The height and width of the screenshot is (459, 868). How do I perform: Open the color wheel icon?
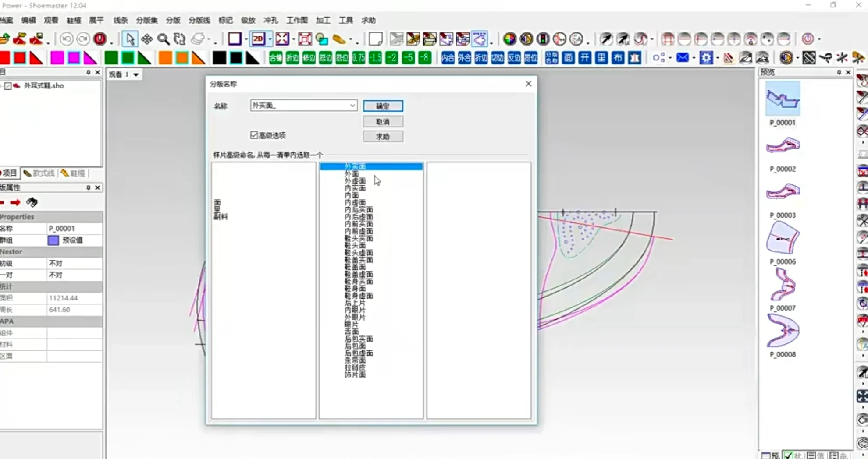pos(509,39)
